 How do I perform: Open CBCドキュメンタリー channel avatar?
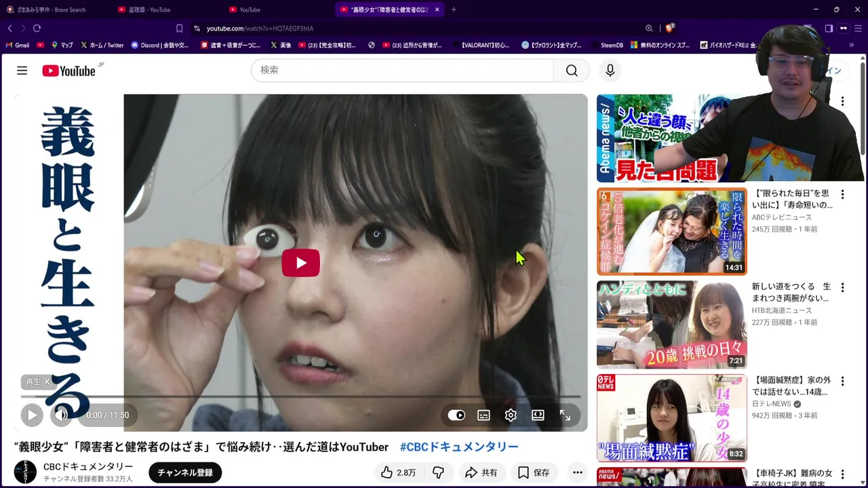(x=25, y=472)
